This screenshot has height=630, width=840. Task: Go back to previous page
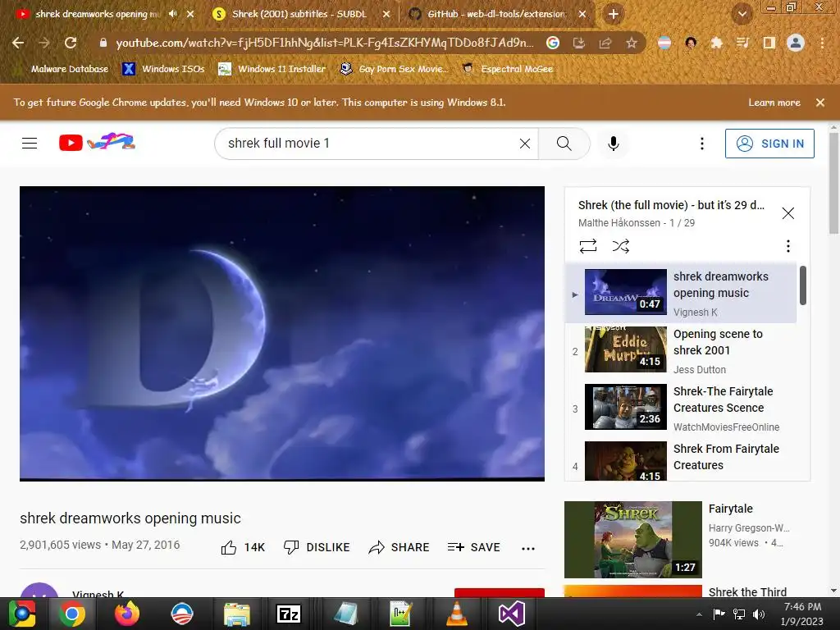pos(18,43)
